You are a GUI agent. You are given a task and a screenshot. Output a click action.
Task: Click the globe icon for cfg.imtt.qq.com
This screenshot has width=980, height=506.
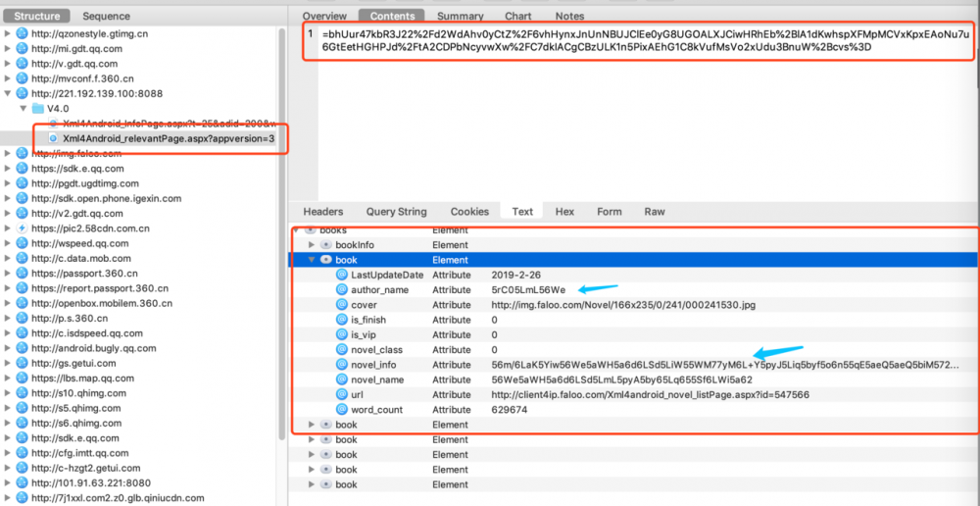point(23,453)
